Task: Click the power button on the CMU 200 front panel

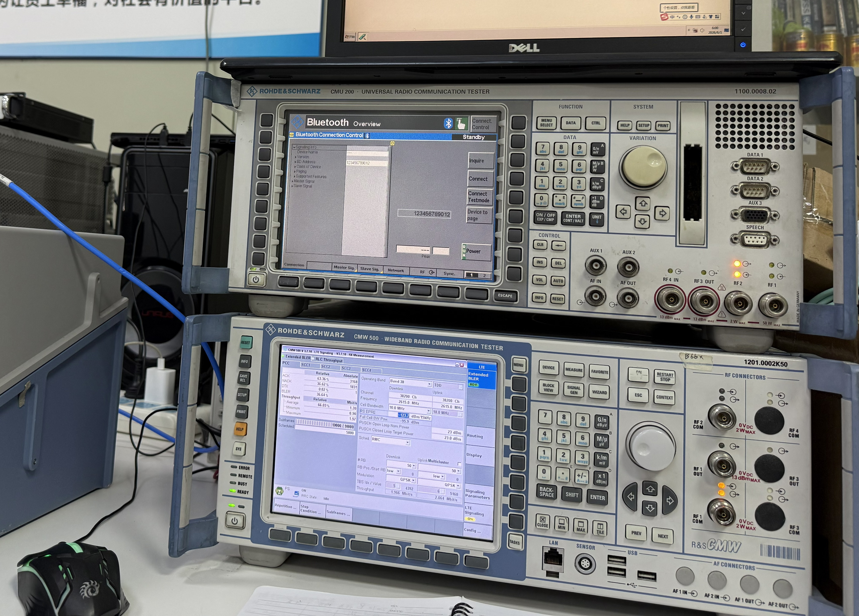Action: 256,280
